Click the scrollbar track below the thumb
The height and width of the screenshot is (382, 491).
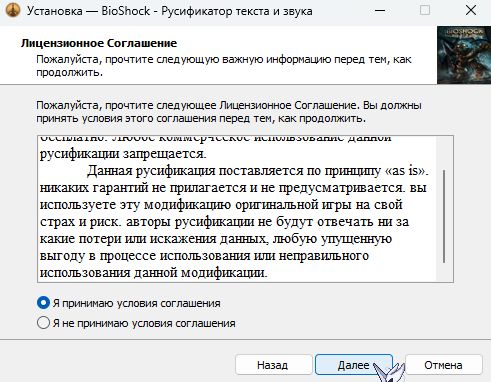[x=444, y=271]
